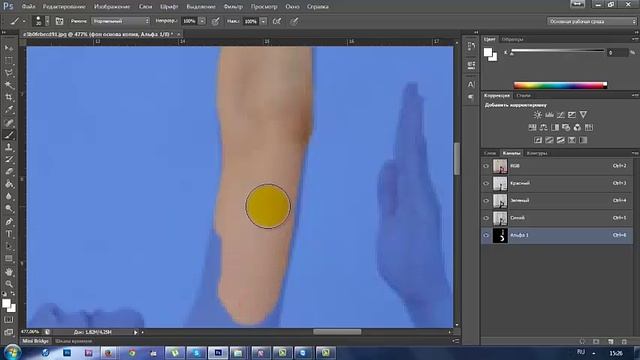Select the Dodge tool
The width and height of the screenshot is (640, 360).
click(9, 209)
